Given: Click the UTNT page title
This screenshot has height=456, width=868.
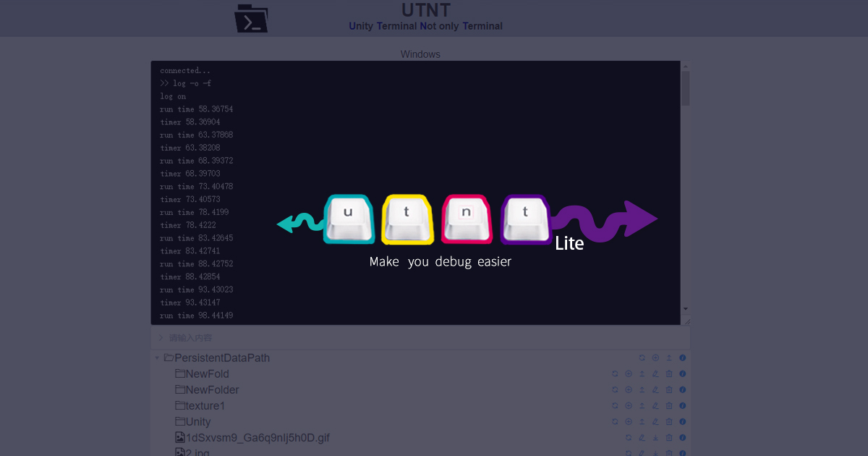Looking at the screenshot, I should [426, 10].
